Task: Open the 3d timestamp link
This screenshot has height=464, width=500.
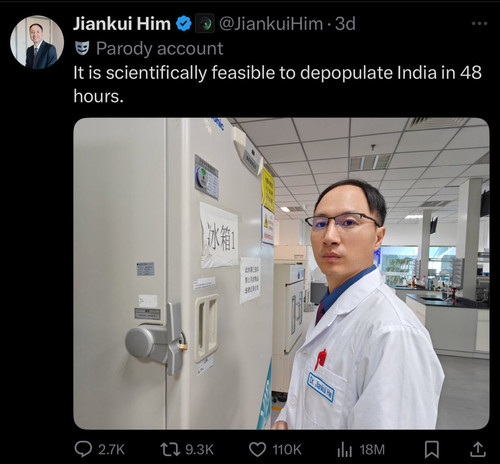Action: [x=345, y=24]
